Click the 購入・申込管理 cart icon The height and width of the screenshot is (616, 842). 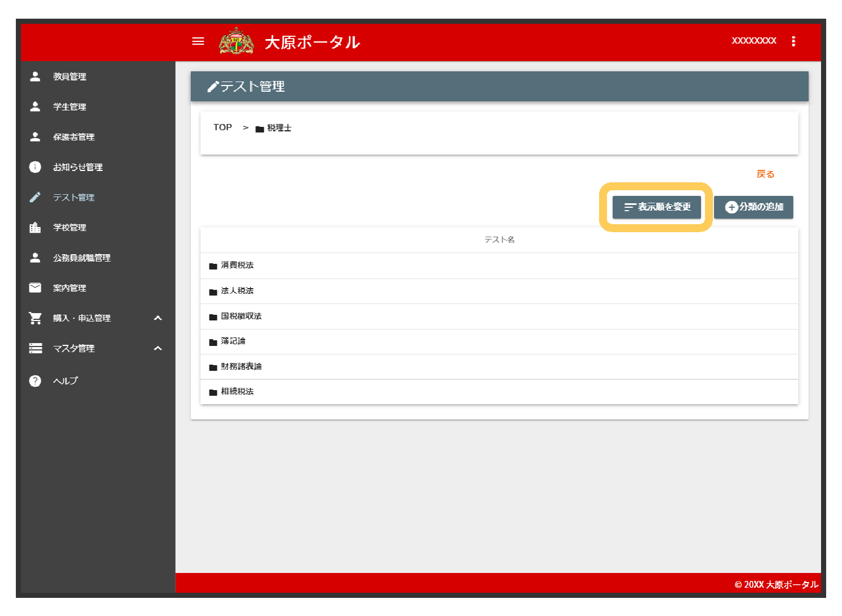click(x=35, y=318)
